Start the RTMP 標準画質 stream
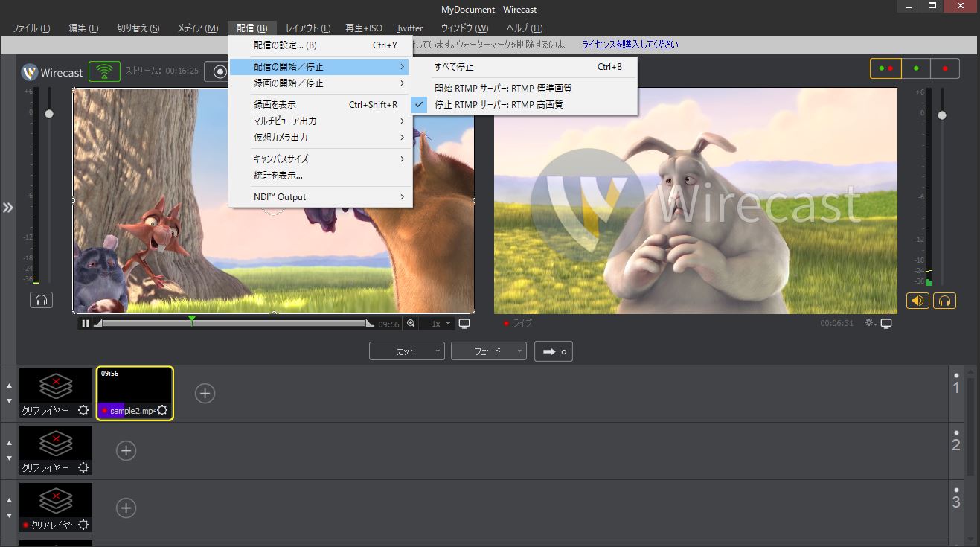980x547 pixels. [x=525, y=89]
